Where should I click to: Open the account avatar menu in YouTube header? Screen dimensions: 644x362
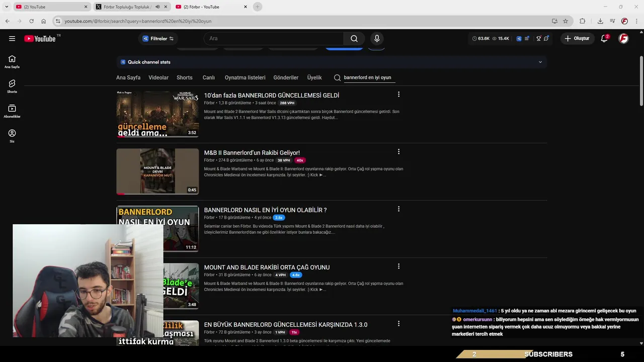pos(623,39)
